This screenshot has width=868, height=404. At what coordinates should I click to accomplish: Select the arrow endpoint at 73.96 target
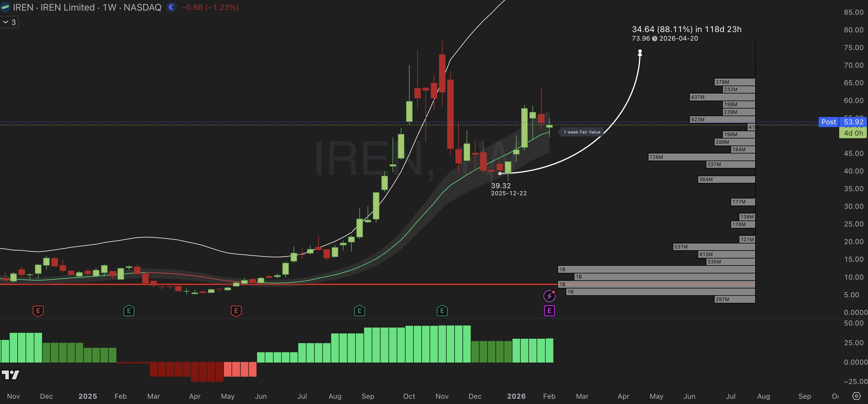point(640,51)
